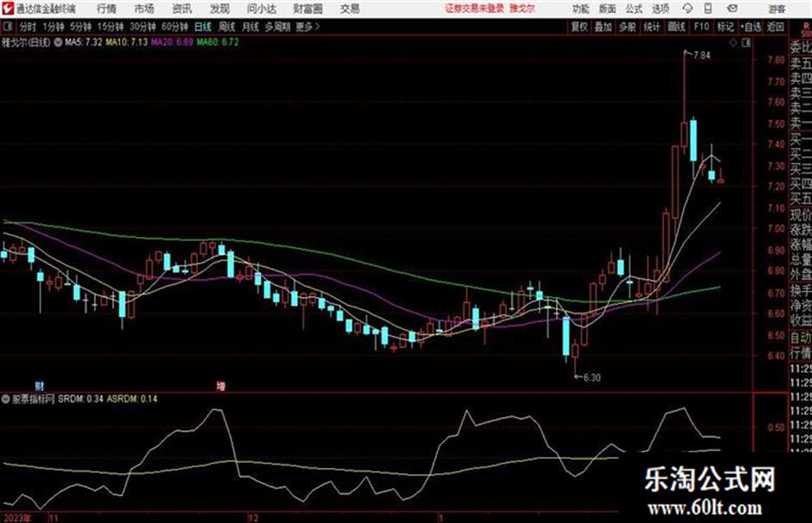Click the 股票指标网 indicator name
Screen dimensions: 812x523
(x=34, y=398)
